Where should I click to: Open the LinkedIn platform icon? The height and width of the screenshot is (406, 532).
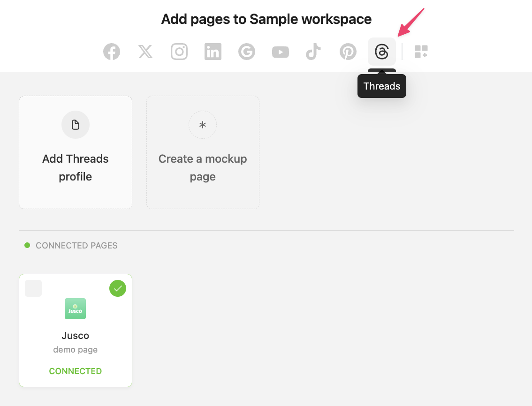[213, 52]
